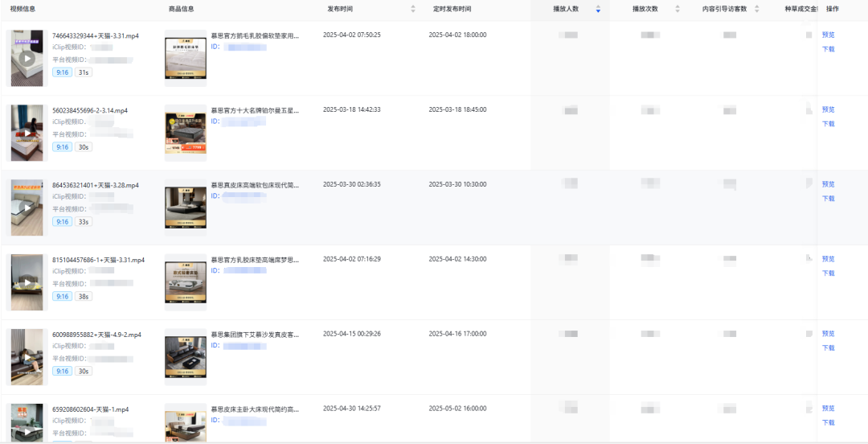Click 预览 for 659208602604 video row

[x=828, y=409]
